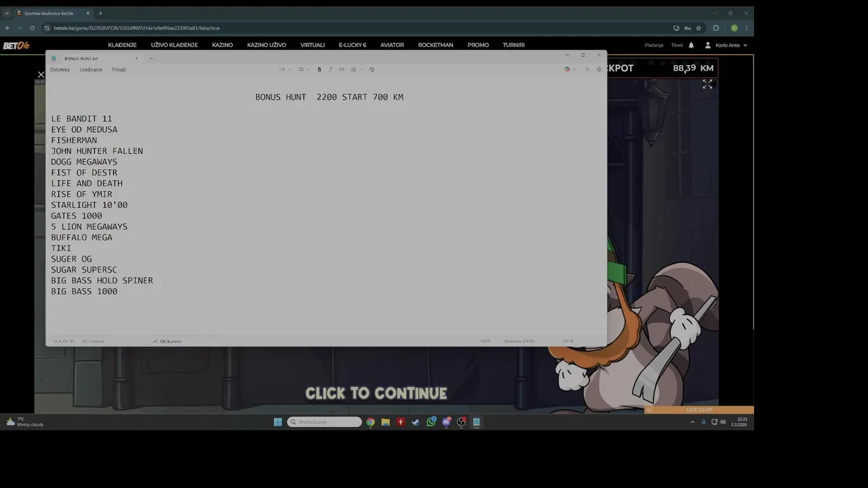This screenshot has height=488, width=868.
Task: Open the Chrome three-dot menu
Action: tap(747, 28)
